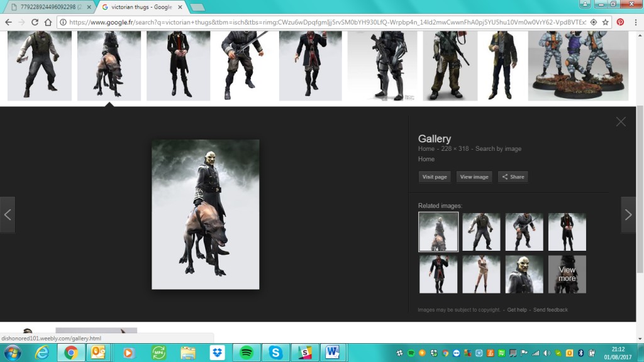Screen dimensions: 644x362
Task: Open the Gallery title link
Action: tap(435, 139)
